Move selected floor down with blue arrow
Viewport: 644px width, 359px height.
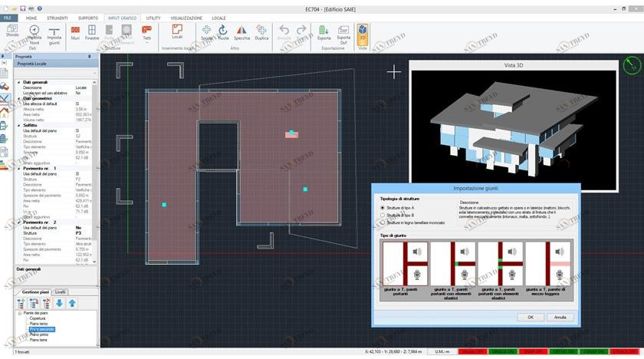coord(59,304)
